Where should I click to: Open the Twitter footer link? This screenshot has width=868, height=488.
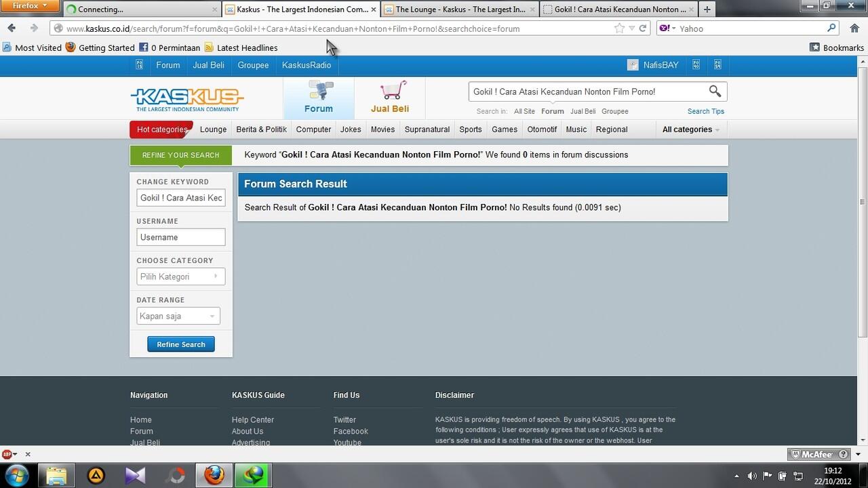pyautogui.click(x=344, y=420)
